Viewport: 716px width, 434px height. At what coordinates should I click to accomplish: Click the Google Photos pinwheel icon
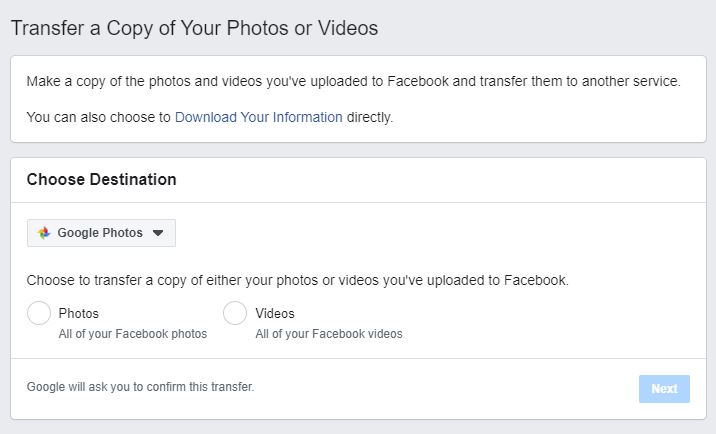(44, 233)
